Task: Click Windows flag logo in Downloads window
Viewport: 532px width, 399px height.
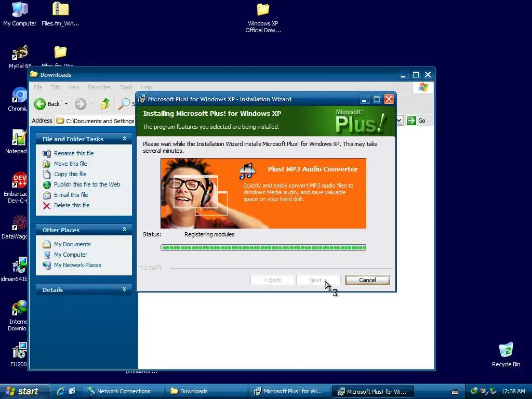Action: point(423,87)
